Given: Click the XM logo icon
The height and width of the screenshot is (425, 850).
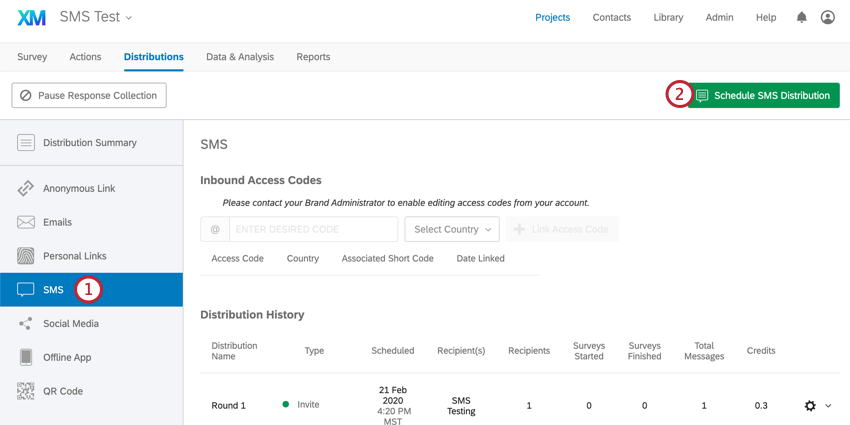Looking at the screenshot, I should pyautogui.click(x=31, y=18).
